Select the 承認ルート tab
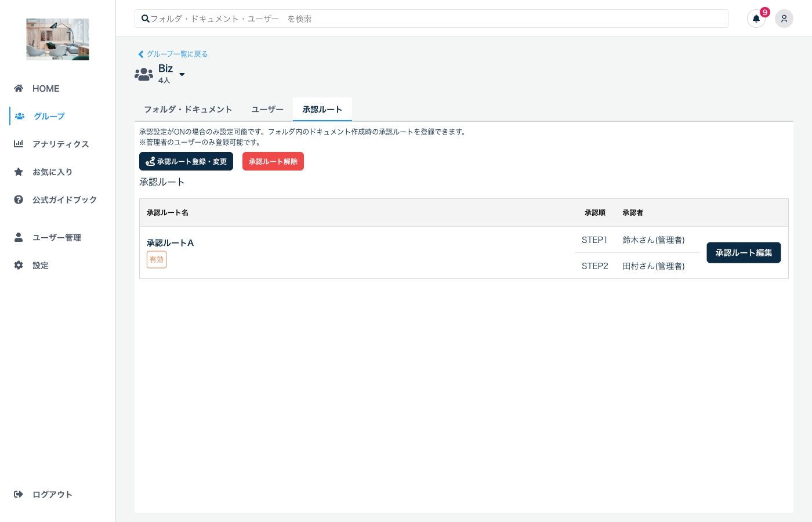Viewport: 812px width, 522px height. coord(322,109)
